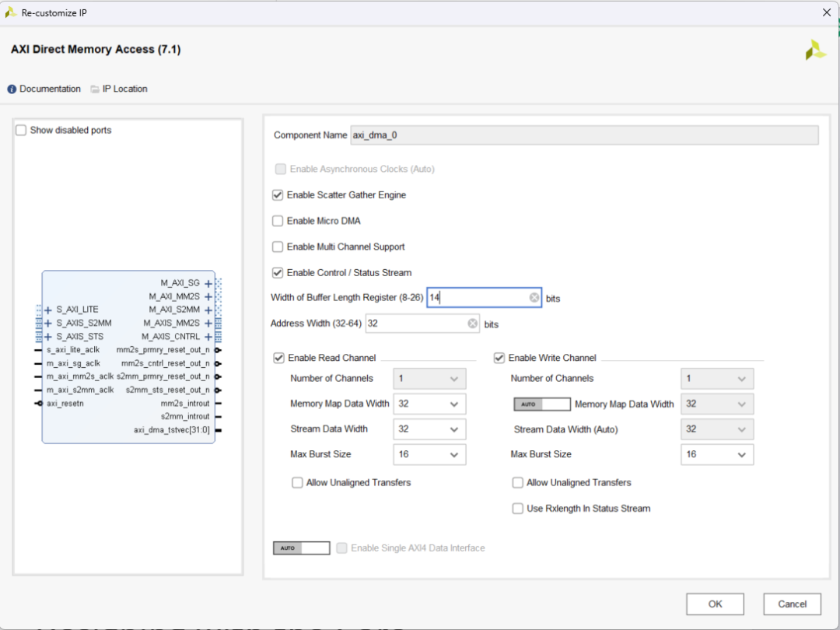Check Enable Micro DMA option

[x=278, y=221]
